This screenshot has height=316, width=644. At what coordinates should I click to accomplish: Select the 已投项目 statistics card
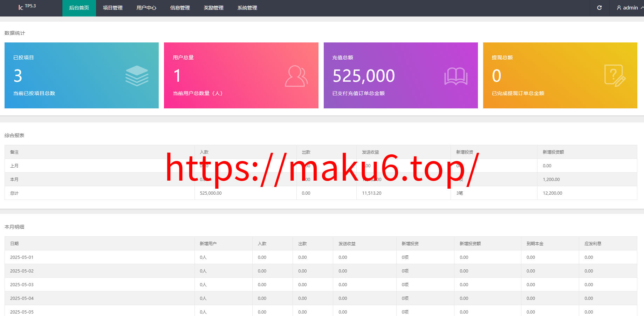pyautogui.click(x=82, y=75)
